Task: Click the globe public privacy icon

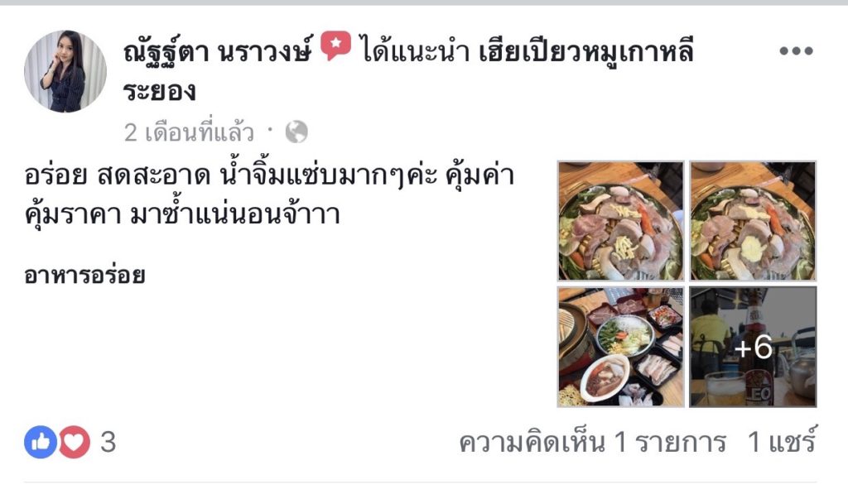Action: coord(296,132)
